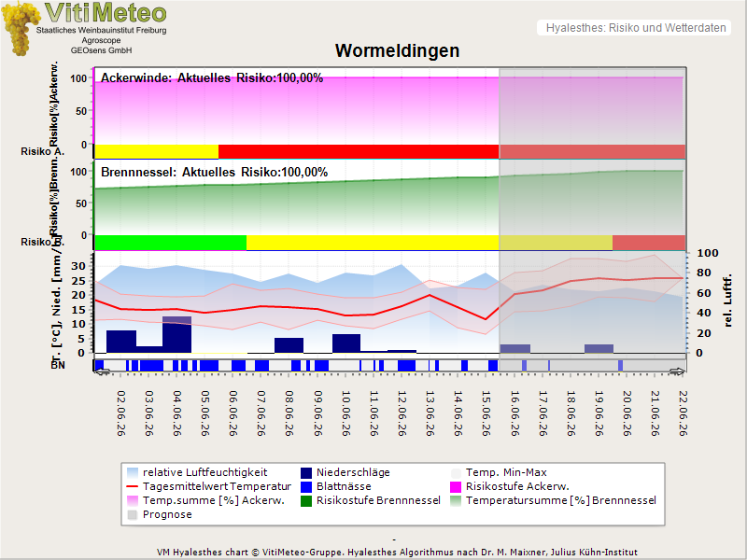Click the Hyalesthes: Risiko und Wetterdaten label
Viewport: 747px width, 560px height.
636,28
